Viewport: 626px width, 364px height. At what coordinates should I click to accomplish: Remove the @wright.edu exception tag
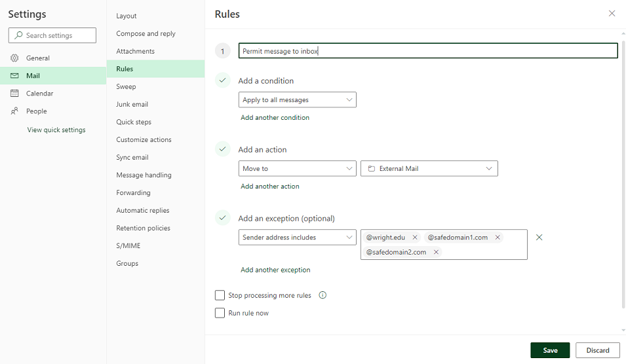(x=415, y=238)
